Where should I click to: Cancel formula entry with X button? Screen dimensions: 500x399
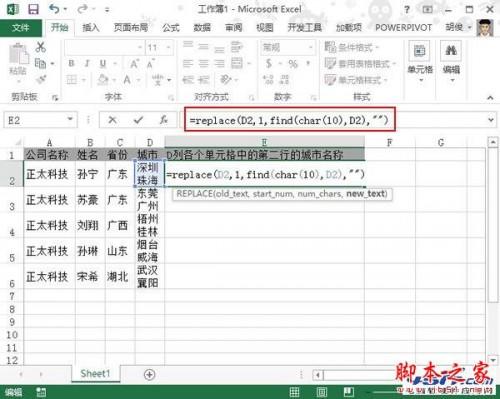tap(112, 120)
